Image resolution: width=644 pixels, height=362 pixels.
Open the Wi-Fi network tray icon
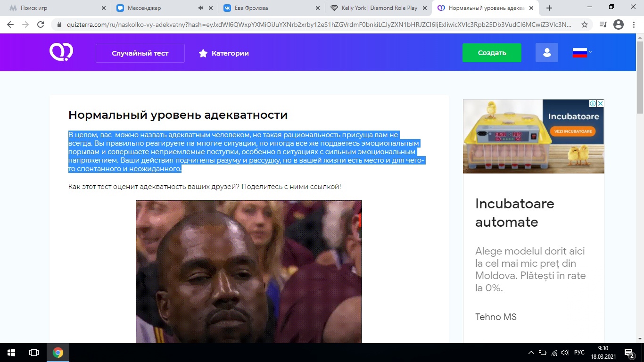point(554,353)
